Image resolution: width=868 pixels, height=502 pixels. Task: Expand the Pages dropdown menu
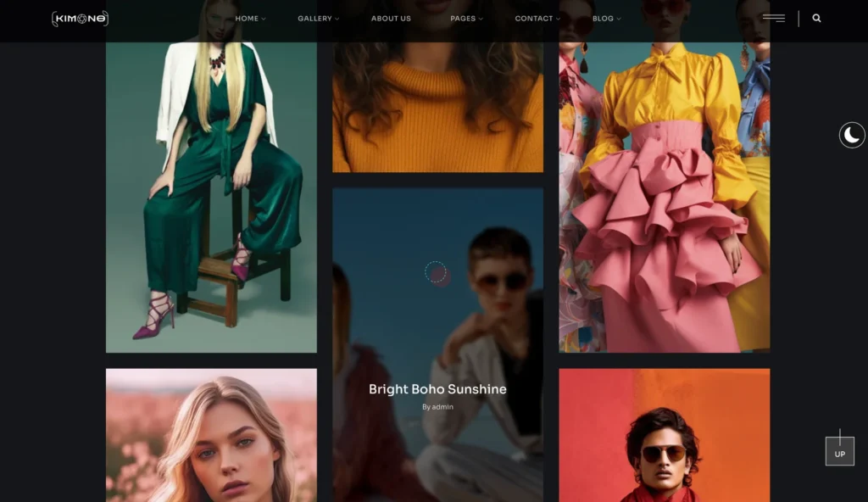tap(466, 18)
